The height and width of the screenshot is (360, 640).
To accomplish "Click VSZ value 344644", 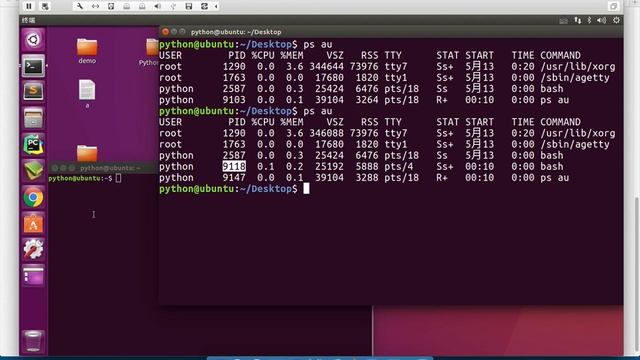I will coord(327,67).
